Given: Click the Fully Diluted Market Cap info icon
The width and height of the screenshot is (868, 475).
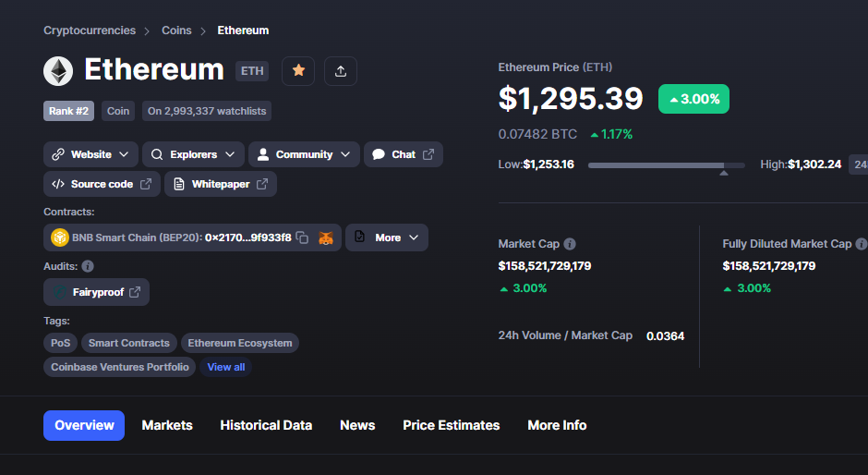Looking at the screenshot, I should tap(862, 244).
